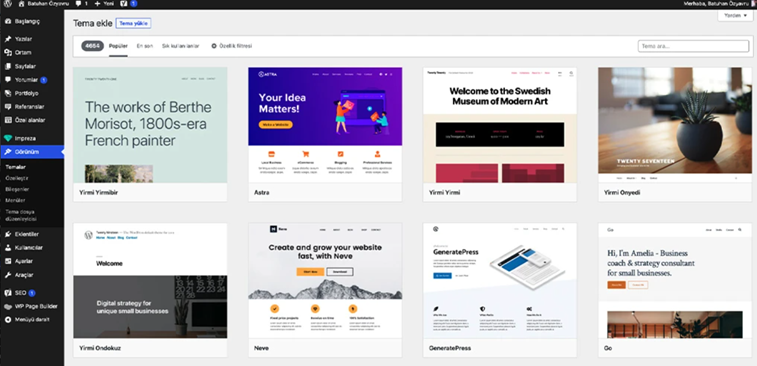
Task: Click the Yoast SEO icon in admin bar
Action: 124,3
